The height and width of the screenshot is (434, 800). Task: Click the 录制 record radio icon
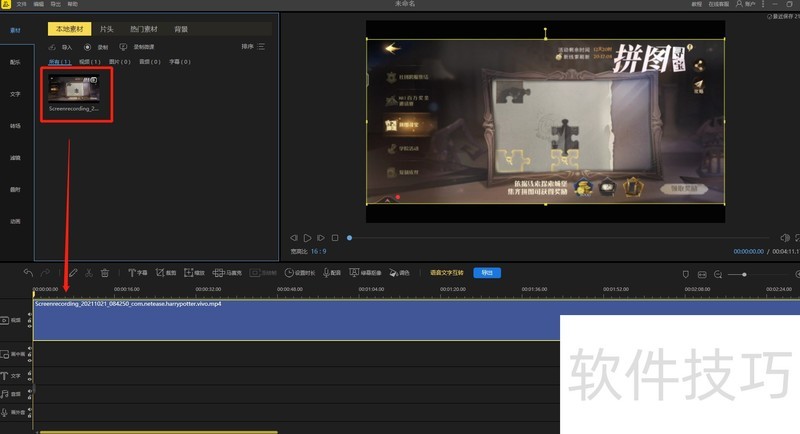pos(88,46)
